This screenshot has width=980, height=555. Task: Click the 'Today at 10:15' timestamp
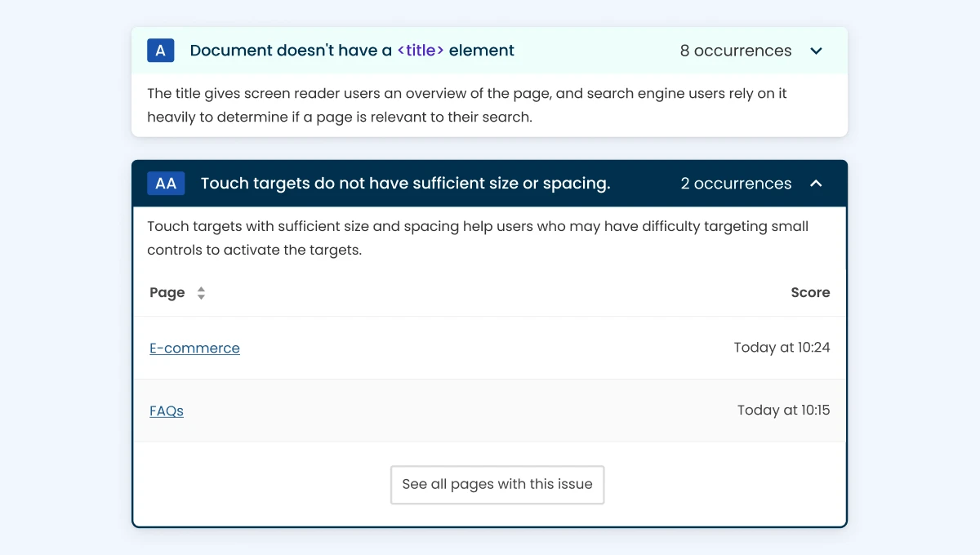[783, 411]
